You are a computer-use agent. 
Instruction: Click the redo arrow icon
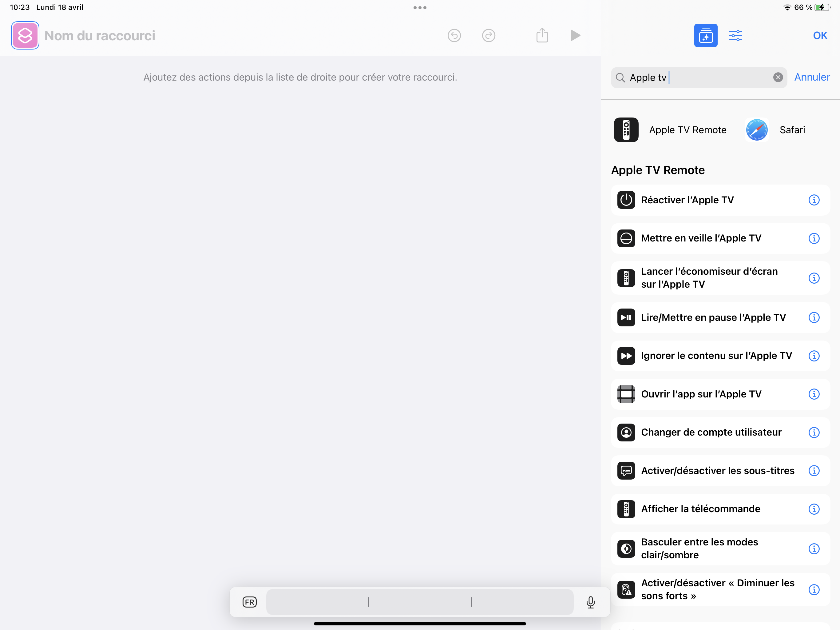(488, 35)
